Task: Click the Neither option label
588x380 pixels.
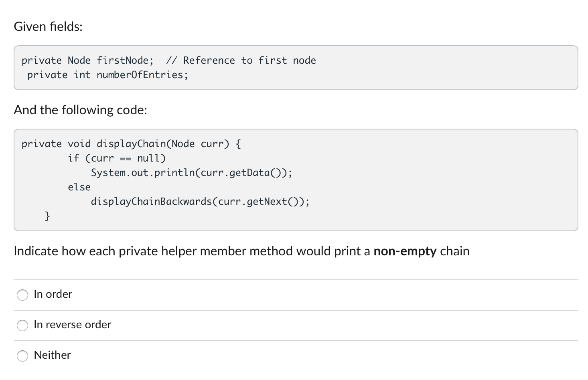Action: point(52,355)
